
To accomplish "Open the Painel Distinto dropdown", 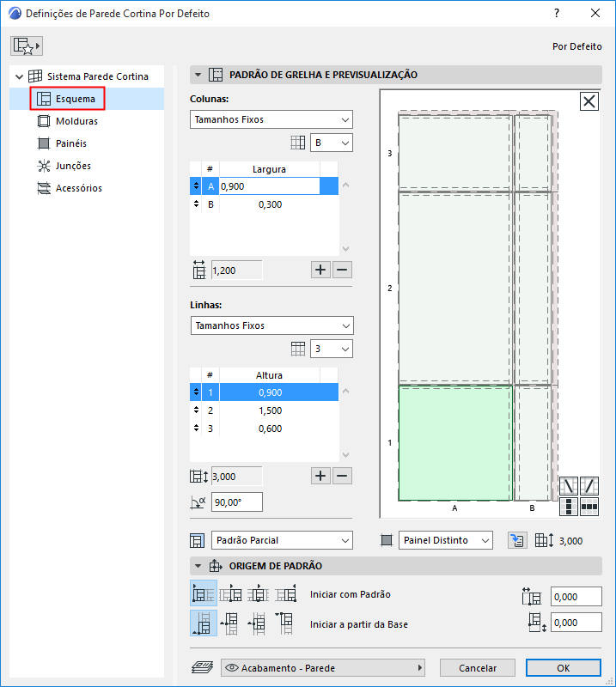I will coord(446,540).
